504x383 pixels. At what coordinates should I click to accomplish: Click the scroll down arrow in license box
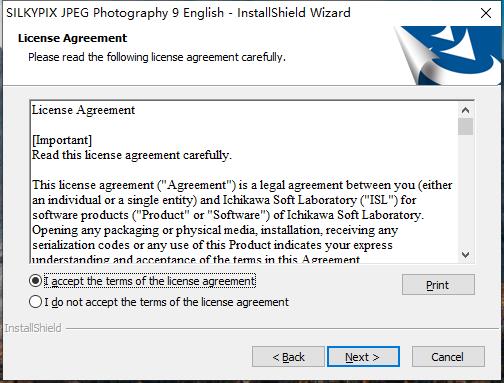[466, 255]
